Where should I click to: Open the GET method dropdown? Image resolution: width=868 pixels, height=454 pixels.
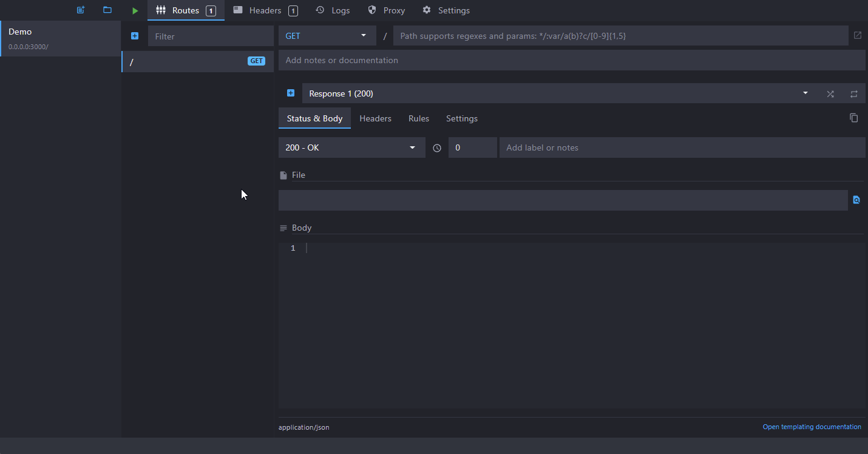point(327,36)
